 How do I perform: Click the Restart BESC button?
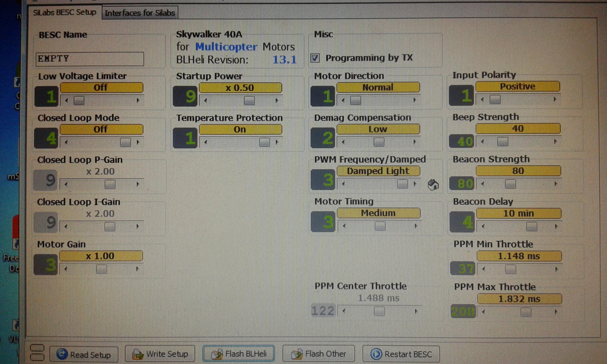point(401,354)
